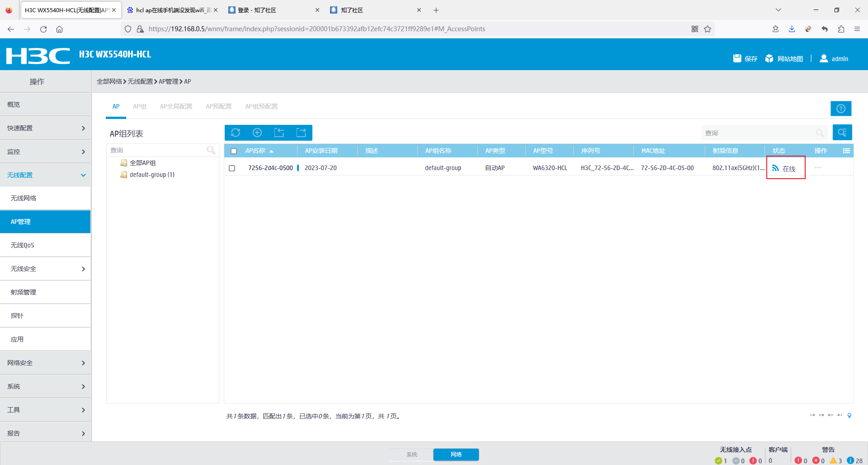Tick the select-all checkbox in table header
Image resolution: width=868 pixels, height=465 pixels.
click(x=234, y=151)
